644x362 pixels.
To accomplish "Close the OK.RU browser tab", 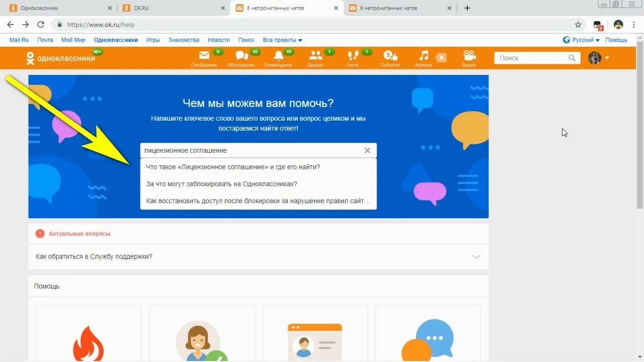I will 223,8.
